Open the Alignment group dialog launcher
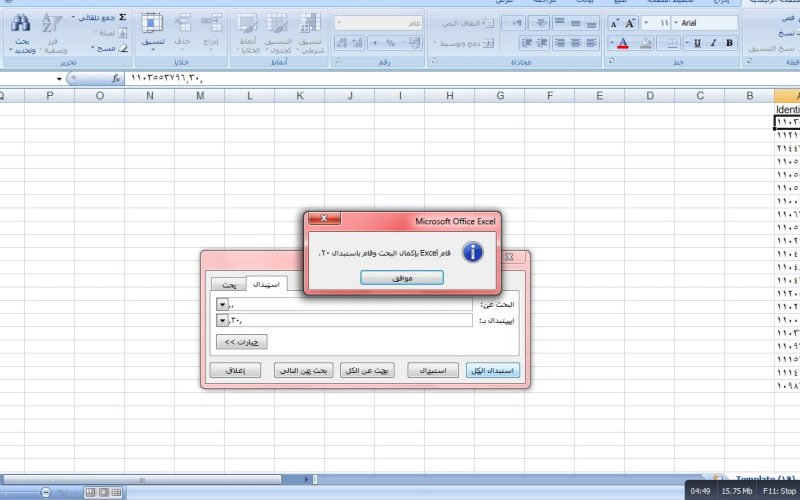The image size is (800, 500). click(x=434, y=61)
